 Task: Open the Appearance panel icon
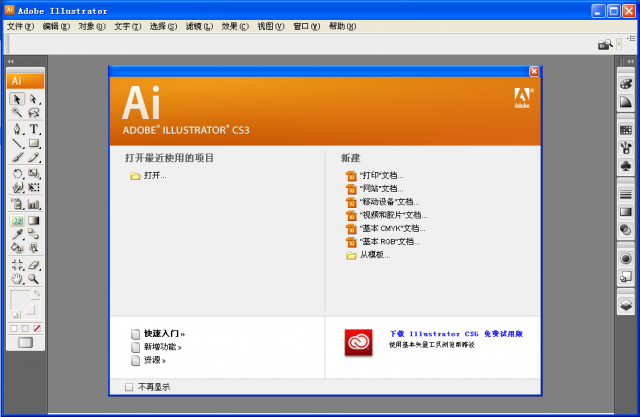tap(626, 259)
